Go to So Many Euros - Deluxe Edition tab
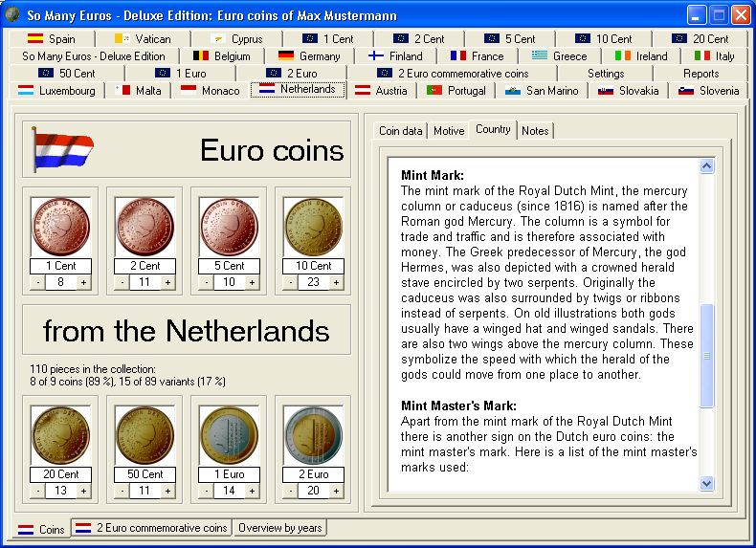Image resolution: width=756 pixels, height=548 pixels. (x=94, y=55)
